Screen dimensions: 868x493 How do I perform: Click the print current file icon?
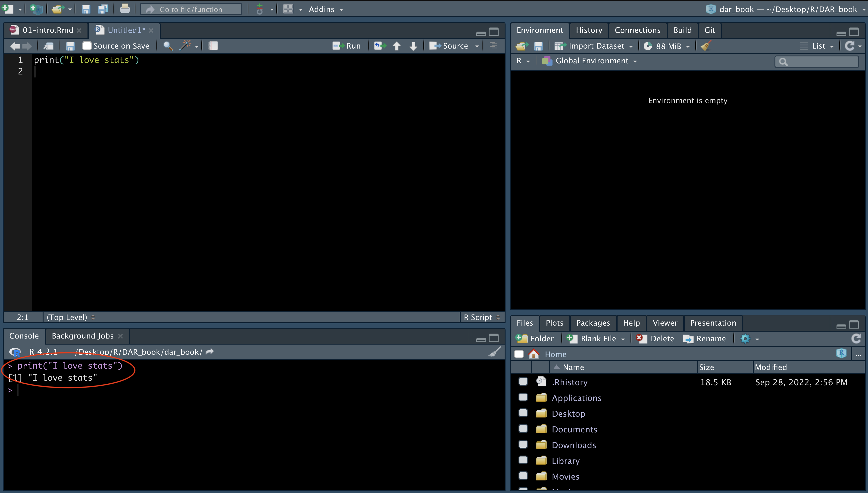click(125, 9)
